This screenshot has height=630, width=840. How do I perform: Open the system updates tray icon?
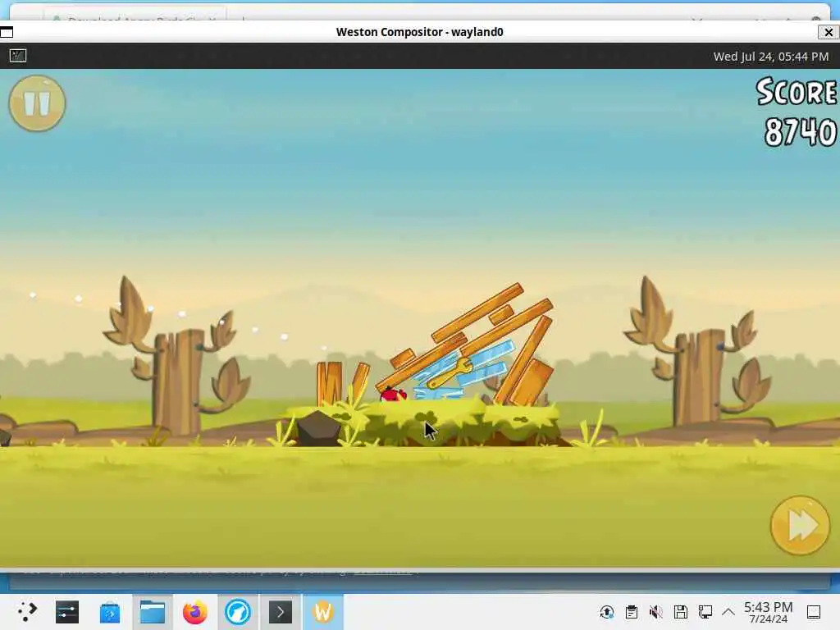(x=607, y=612)
